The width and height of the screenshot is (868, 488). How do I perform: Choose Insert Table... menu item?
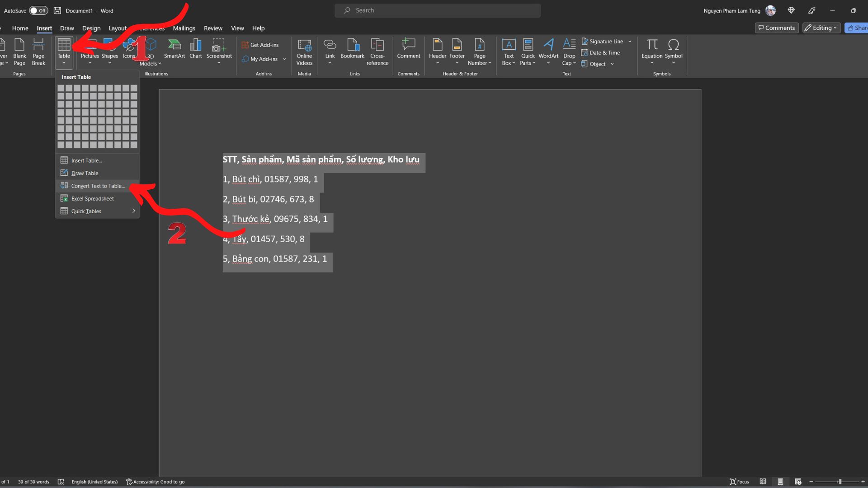[97, 160]
